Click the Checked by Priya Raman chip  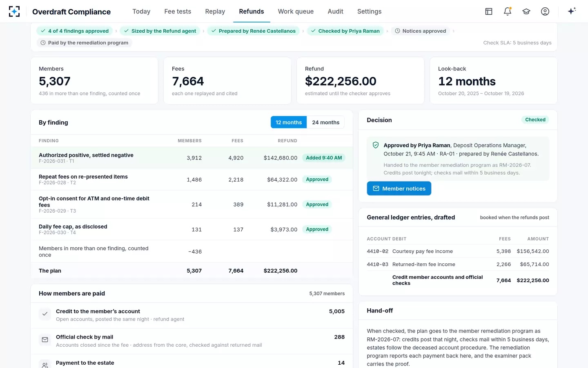click(345, 31)
